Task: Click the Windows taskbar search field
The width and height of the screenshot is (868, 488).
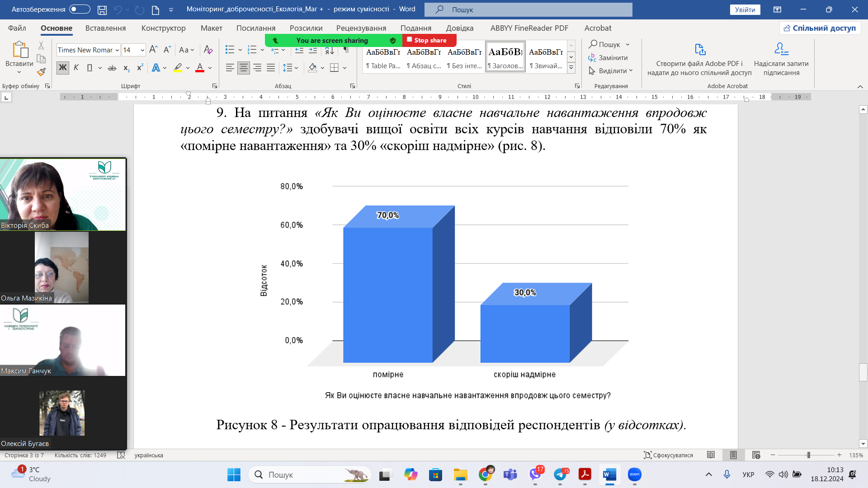Action: [310, 474]
